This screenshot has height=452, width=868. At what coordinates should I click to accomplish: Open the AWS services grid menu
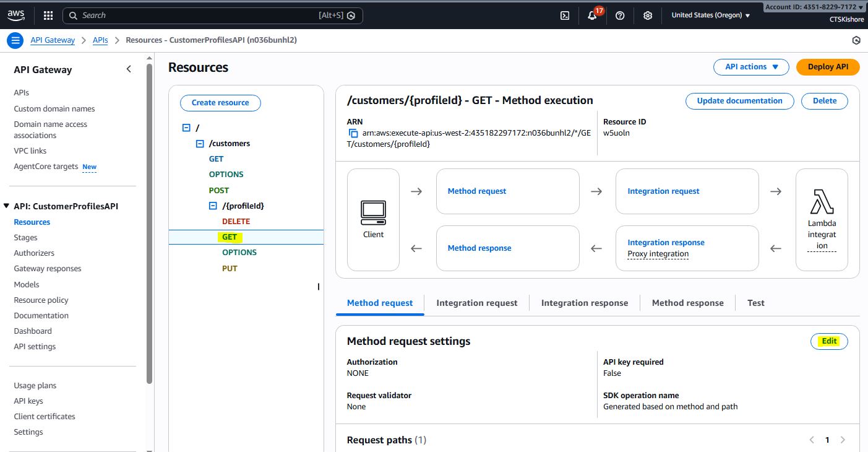tap(48, 15)
